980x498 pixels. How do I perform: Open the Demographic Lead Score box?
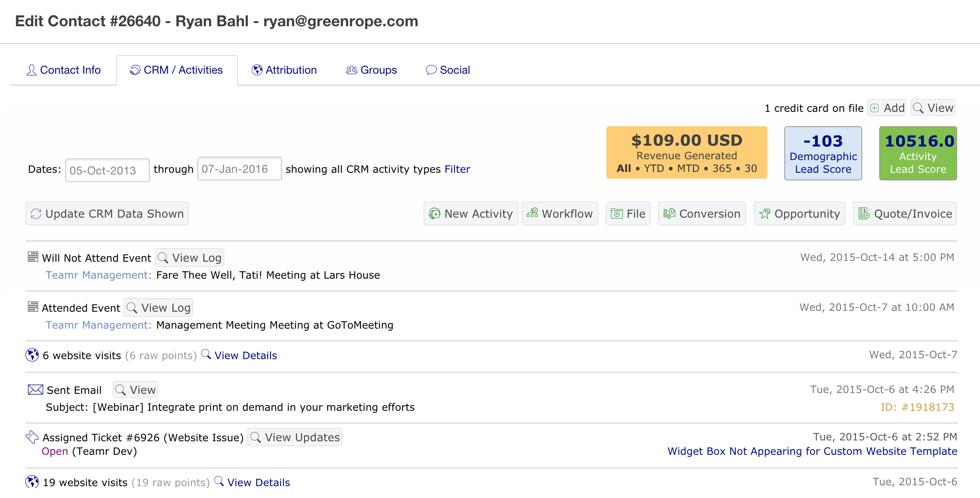pyautogui.click(x=823, y=153)
